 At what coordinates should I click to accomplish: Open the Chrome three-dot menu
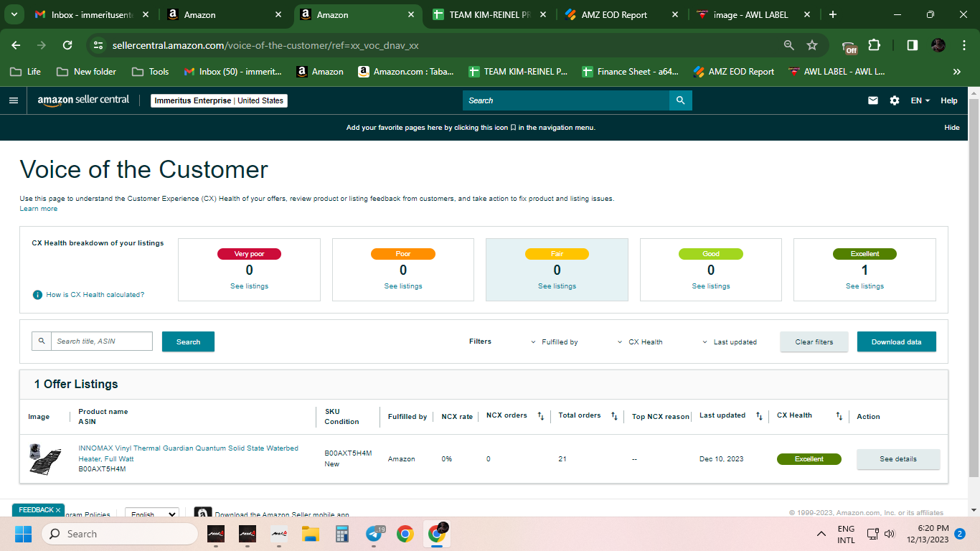coord(963,45)
